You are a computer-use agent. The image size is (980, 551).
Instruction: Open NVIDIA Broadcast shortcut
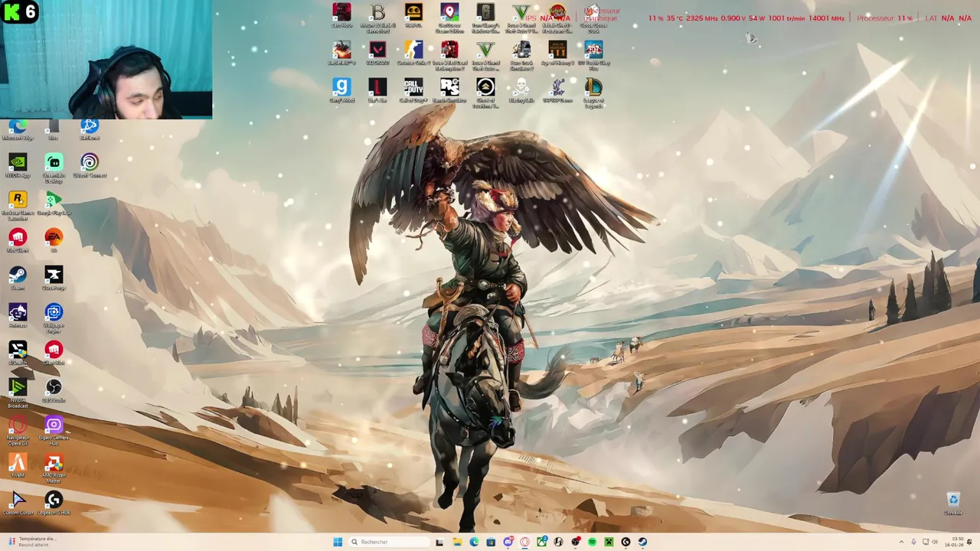click(x=18, y=393)
